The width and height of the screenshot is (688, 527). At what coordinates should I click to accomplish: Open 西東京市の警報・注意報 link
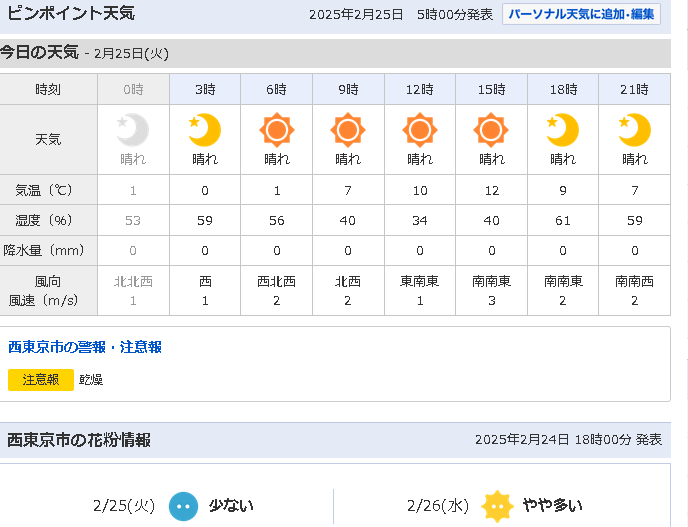click(85, 347)
